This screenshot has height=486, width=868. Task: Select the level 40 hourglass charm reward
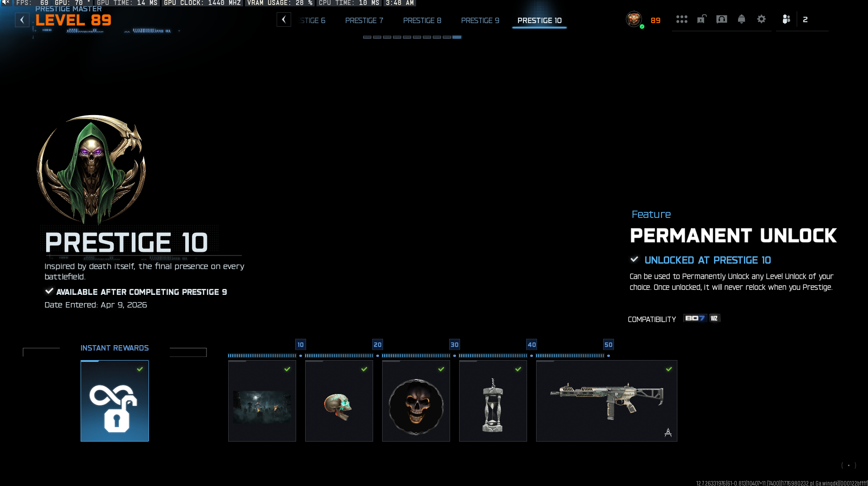(493, 401)
